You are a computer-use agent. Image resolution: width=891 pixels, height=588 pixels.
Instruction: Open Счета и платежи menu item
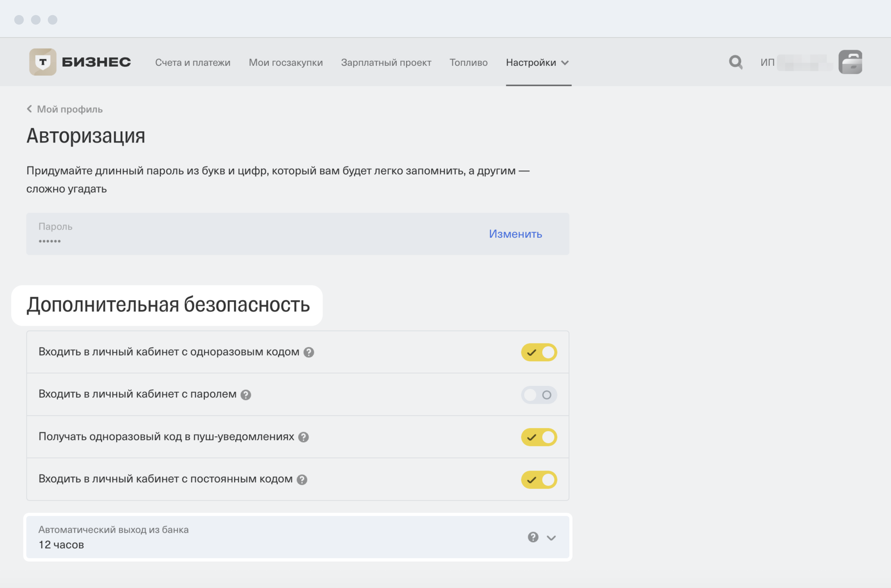tap(193, 62)
